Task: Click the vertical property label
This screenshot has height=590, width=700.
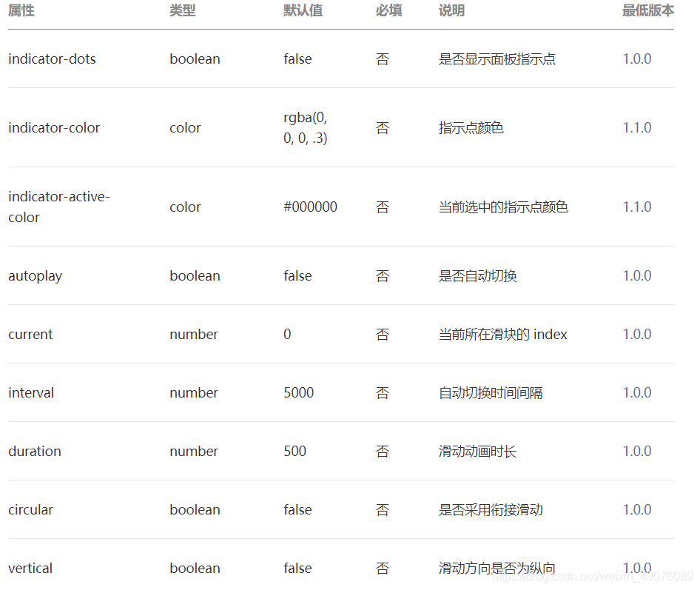Action: tap(30, 568)
